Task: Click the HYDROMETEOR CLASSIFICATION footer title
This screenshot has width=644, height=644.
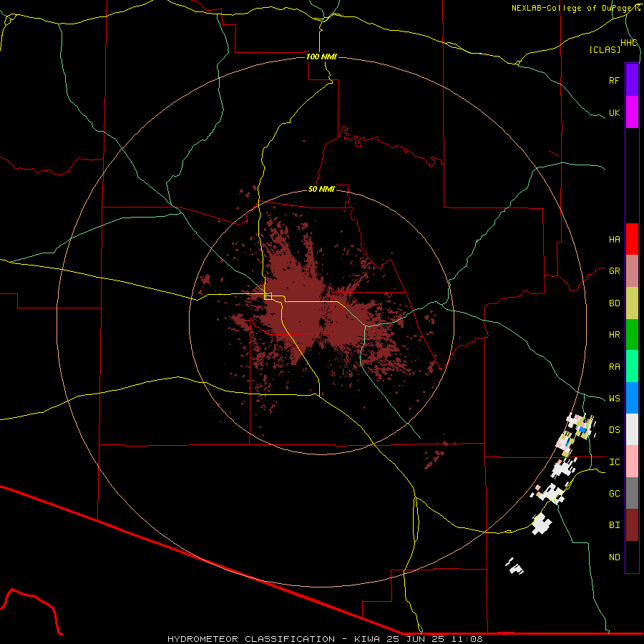Action: click(251, 639)
